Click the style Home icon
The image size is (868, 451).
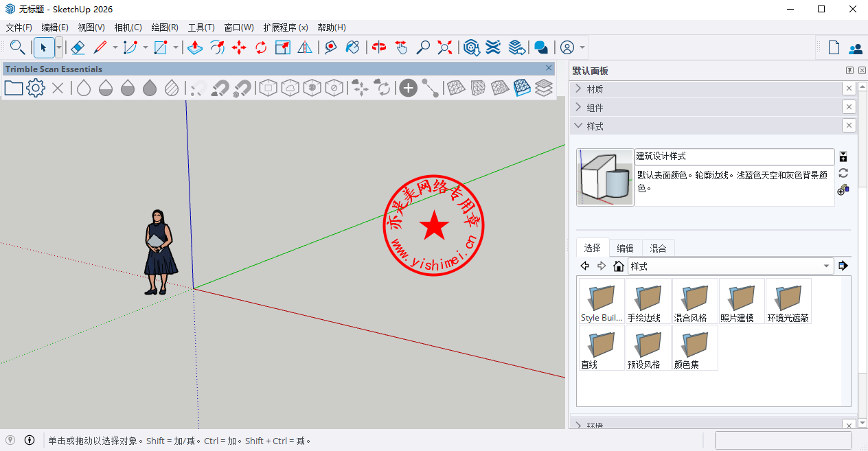tap(619, 266)
